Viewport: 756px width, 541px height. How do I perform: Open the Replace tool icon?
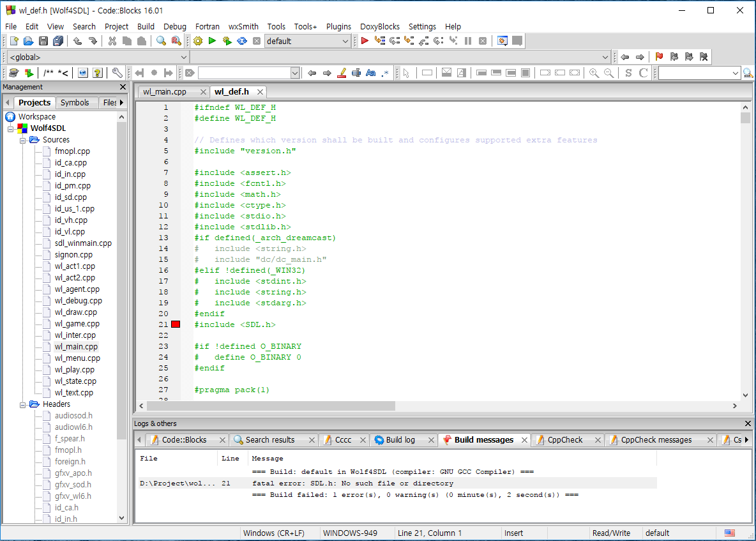pyautogui.click(x=176, y=41)
